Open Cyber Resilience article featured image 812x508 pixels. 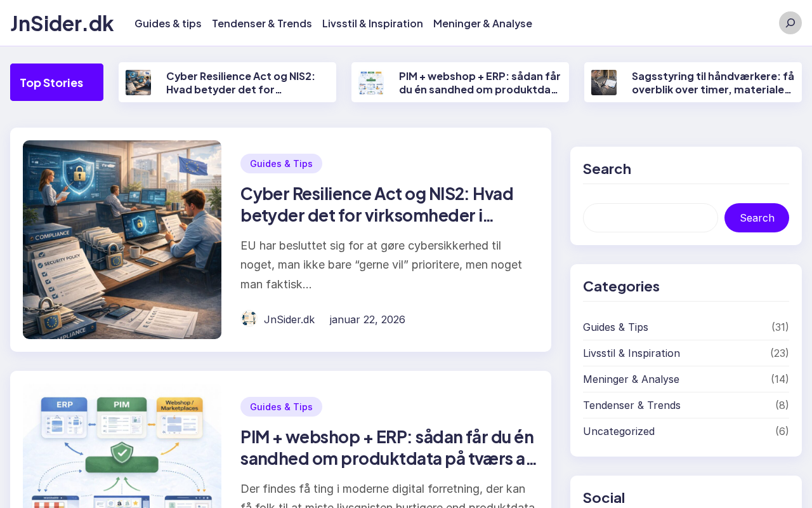122,239
